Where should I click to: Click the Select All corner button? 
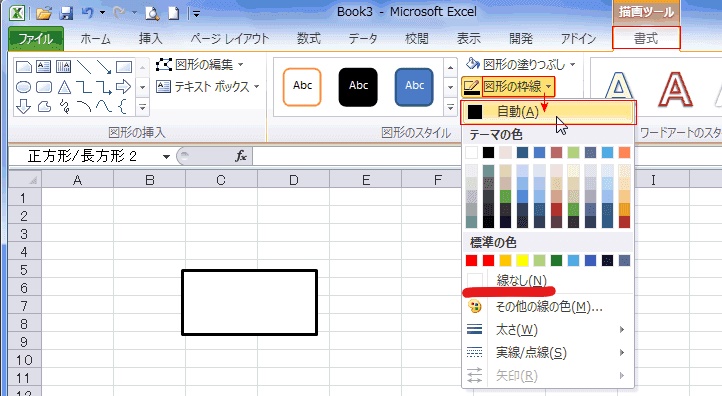(25, 179)
